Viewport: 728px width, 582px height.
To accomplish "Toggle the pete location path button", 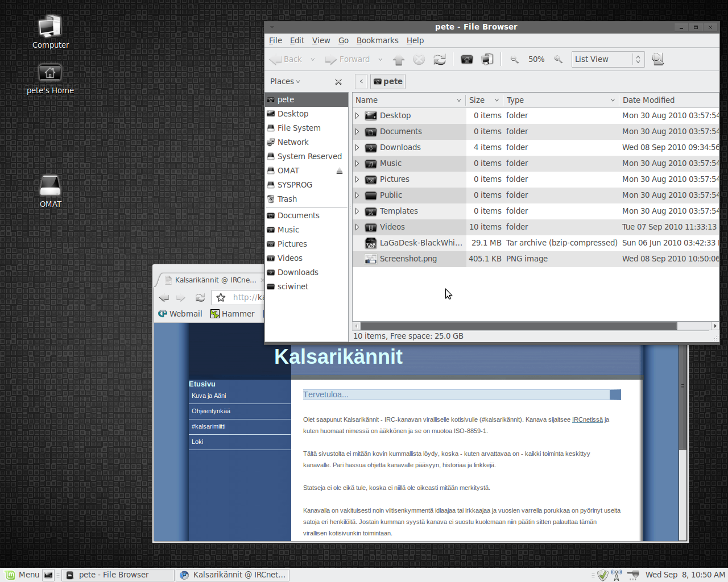I will click(x=388, y=81).
